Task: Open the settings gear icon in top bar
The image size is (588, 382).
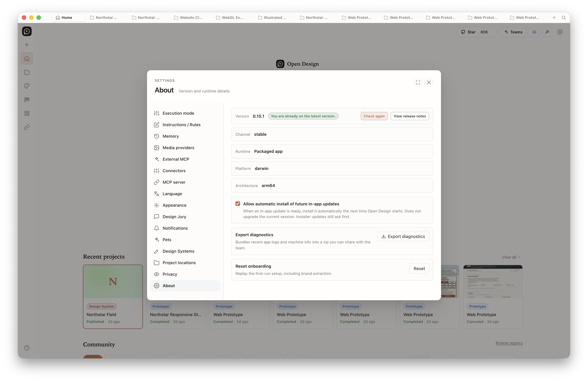Action: 560,32
